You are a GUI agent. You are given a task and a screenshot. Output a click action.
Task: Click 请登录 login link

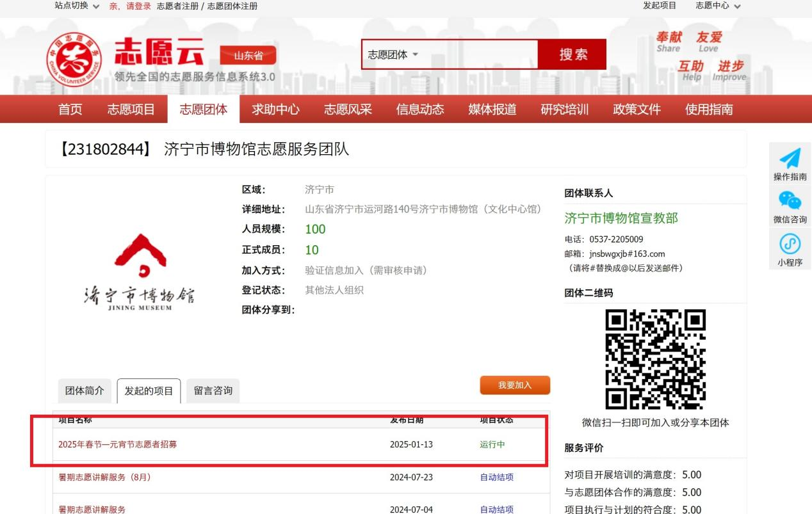pyautogui.click(x=139, y=6)
